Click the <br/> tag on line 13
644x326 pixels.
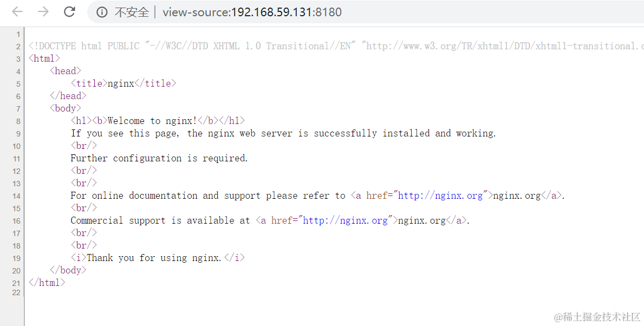coord(84,183)
